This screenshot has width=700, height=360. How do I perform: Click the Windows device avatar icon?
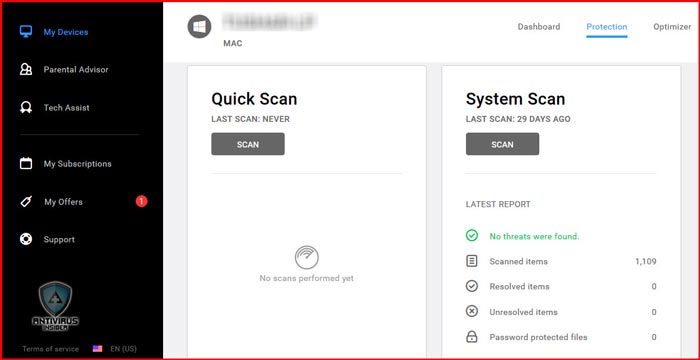(x=199, y=26)
